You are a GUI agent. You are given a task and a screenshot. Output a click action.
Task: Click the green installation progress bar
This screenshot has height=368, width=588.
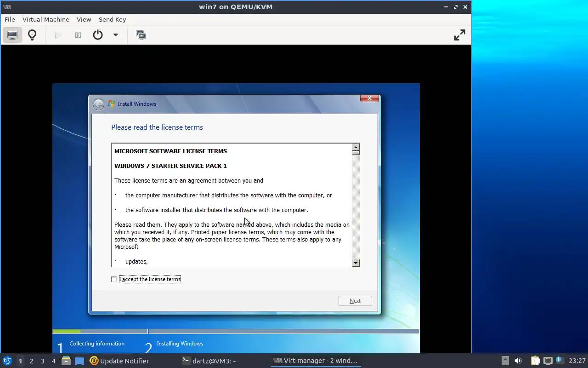coord(67,331)
